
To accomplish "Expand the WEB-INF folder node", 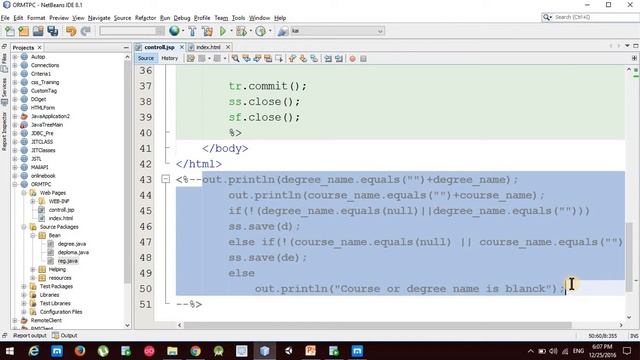I will click(x=33, y=201).
